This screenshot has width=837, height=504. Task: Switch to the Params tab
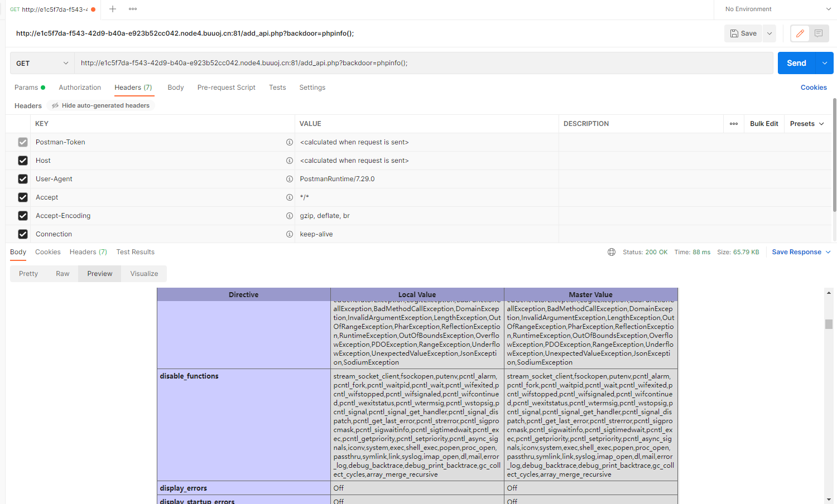point(30,88)
